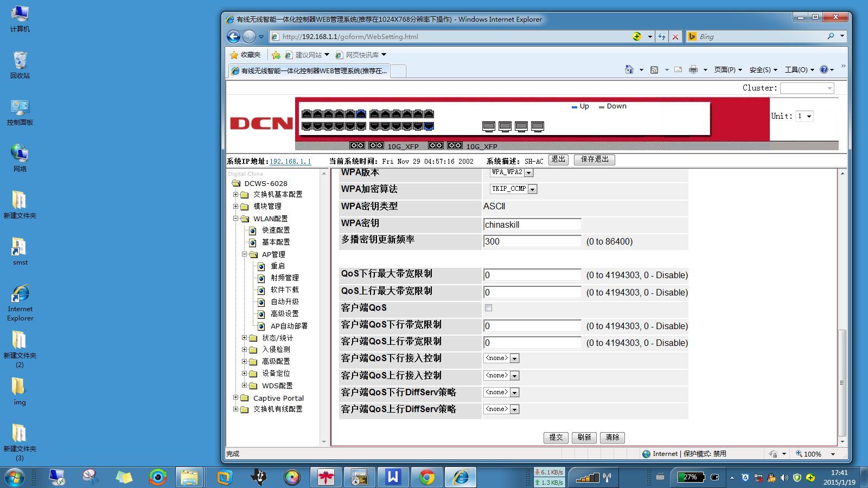This screenshot has height=488, width=868.
Task: Open the 客户端QoS上行接入控制 dropdown
Action: pos(501,376)
